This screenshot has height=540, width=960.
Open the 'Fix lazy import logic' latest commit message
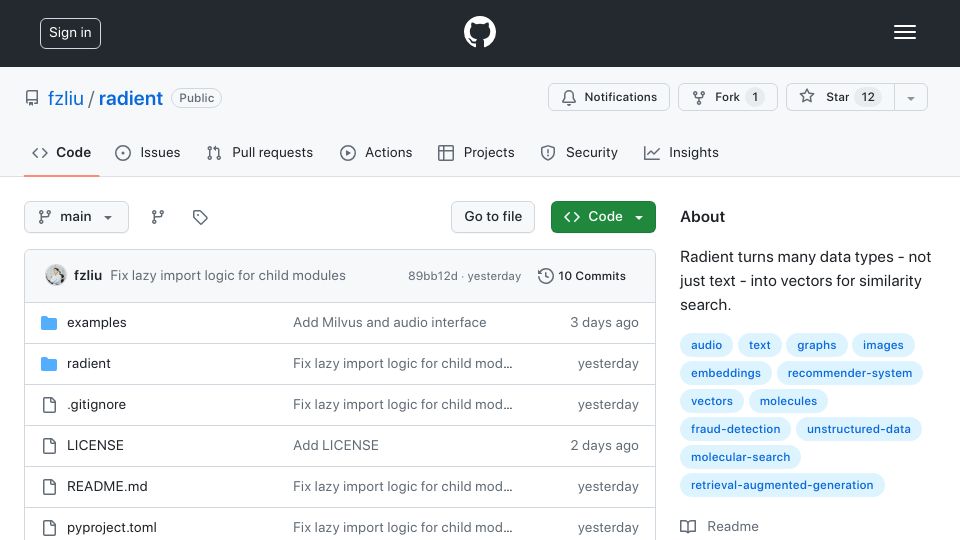228,276
